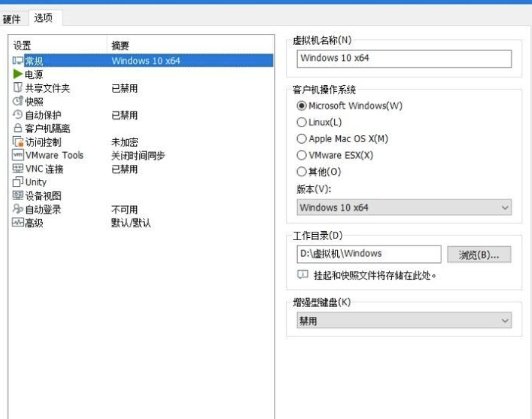532x419 pixels.
Task: Click the VMware Tools vm icon
Action: 18,155
